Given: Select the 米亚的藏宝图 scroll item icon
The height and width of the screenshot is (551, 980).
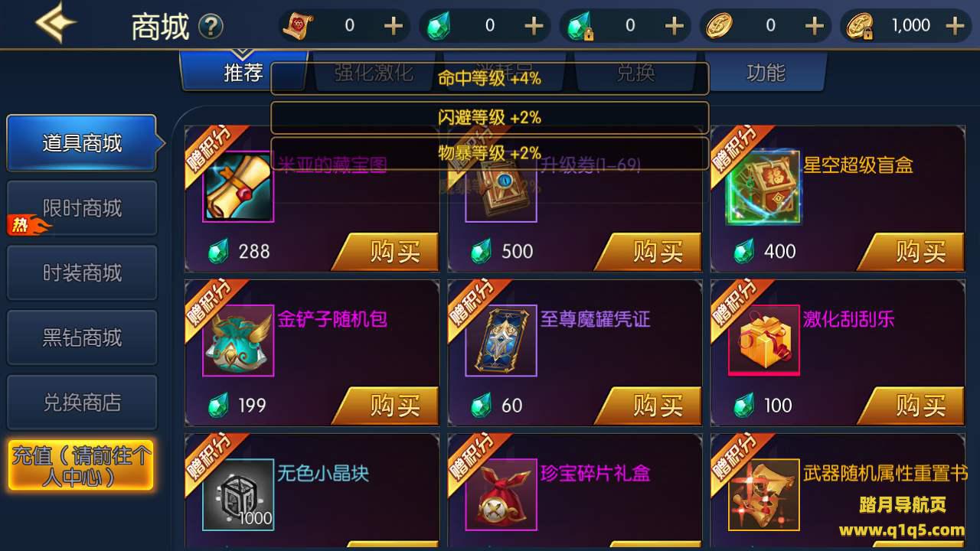Looking at the screenshot, I should (238, 186).
